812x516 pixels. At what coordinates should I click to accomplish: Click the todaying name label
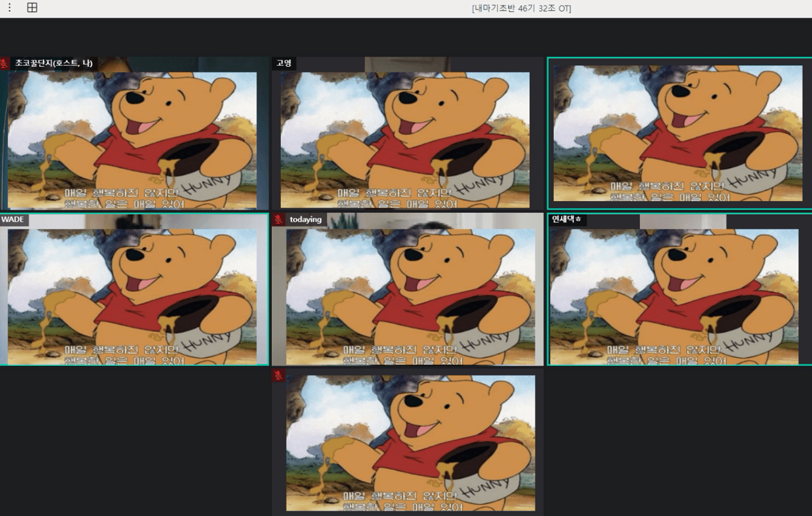(x=305, y=219)
